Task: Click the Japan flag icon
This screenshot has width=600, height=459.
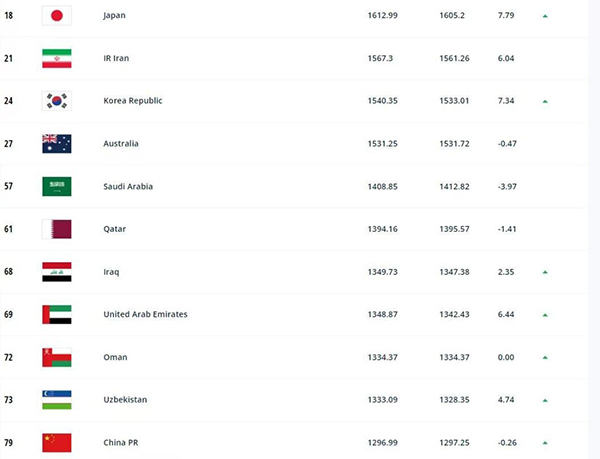Action: [x=56, y=16]
